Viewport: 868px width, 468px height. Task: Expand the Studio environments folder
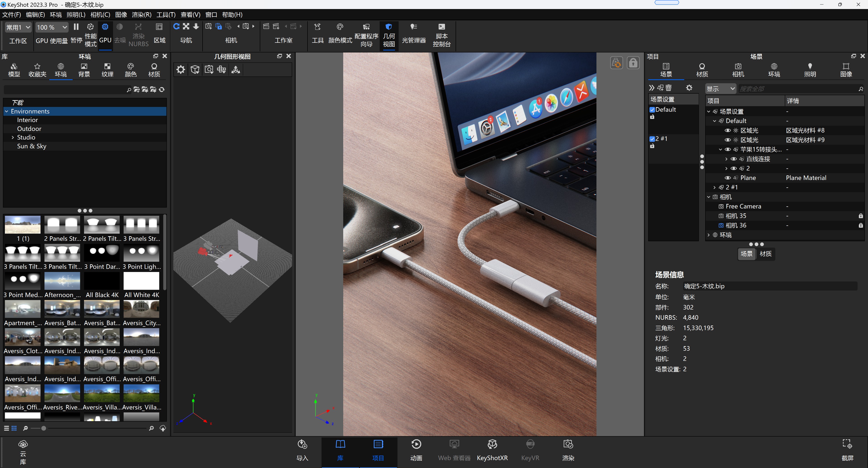(13, 137)
